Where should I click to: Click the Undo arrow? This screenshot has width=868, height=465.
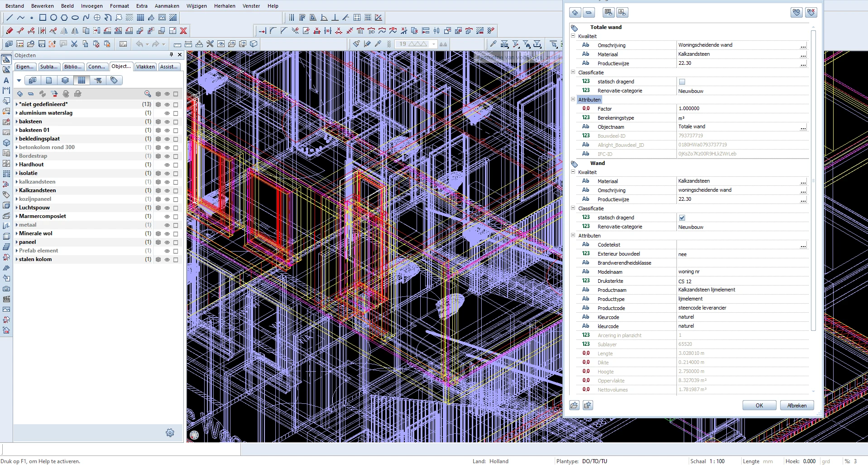click(x=139, y=44)
